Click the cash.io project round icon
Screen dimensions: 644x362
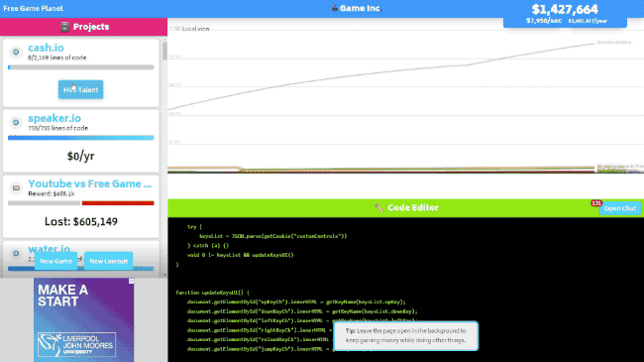[16, 52]
